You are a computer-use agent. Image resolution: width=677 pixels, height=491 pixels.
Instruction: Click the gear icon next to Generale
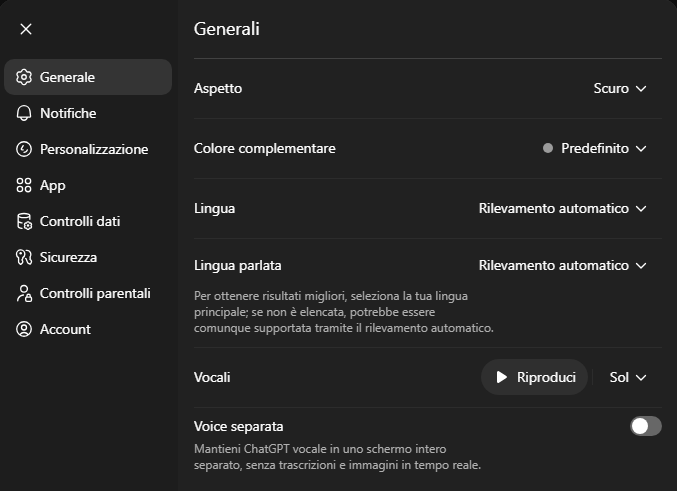25,77
